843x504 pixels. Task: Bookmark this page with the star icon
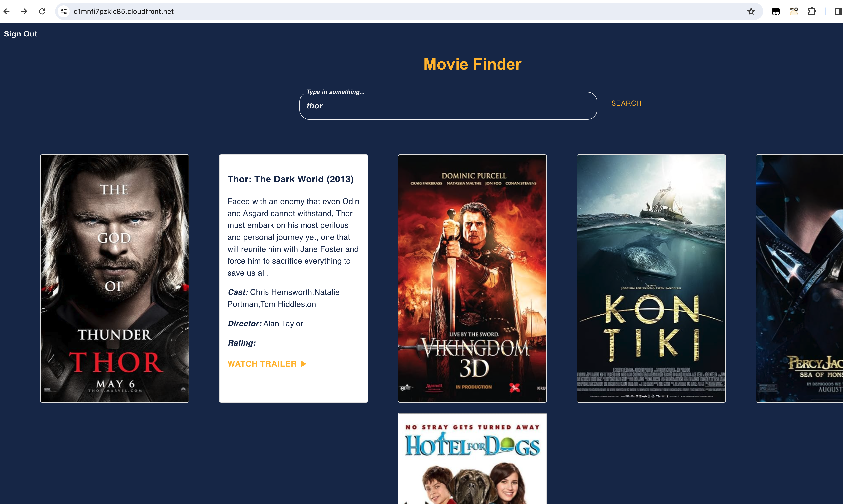[751, 12]
